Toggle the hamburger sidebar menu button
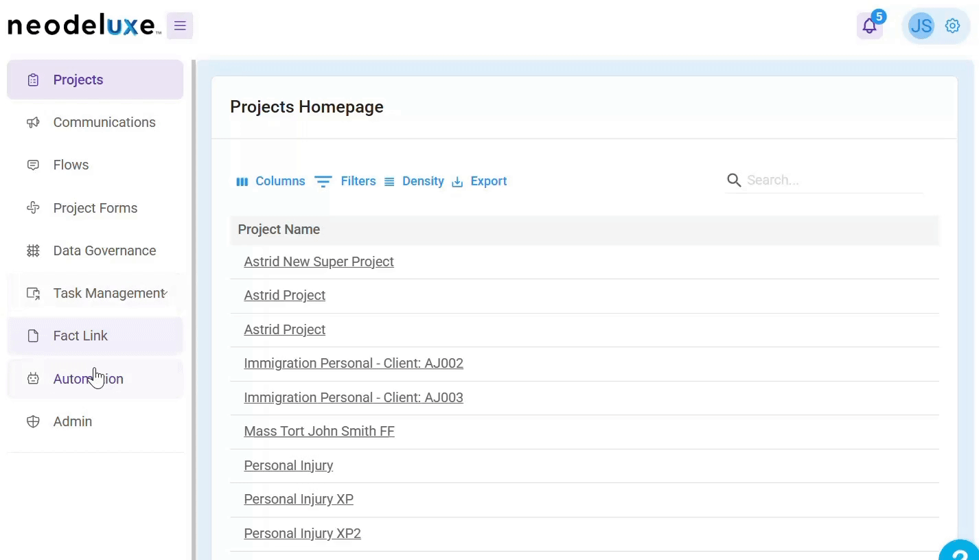979x560 pixels. click(x=180, y=26)
